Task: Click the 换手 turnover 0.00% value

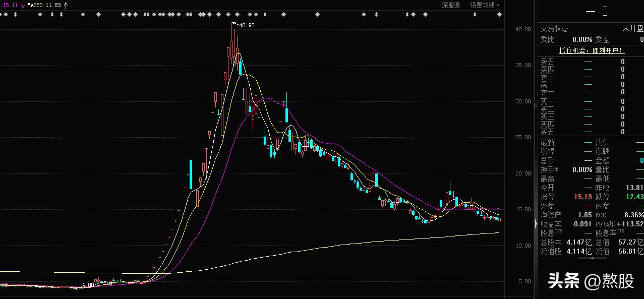Action: (582, 169)
